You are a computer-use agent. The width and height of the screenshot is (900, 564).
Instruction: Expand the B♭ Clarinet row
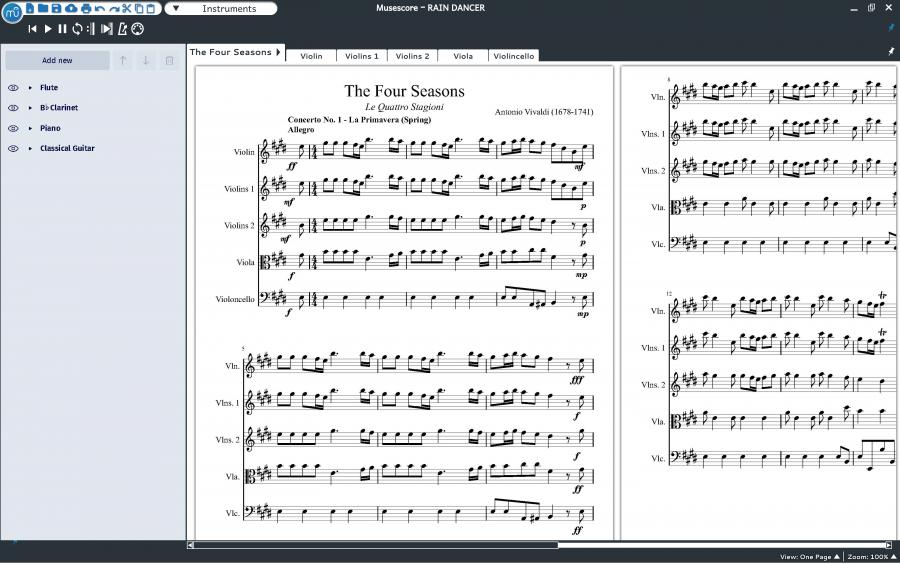point(30,108)
